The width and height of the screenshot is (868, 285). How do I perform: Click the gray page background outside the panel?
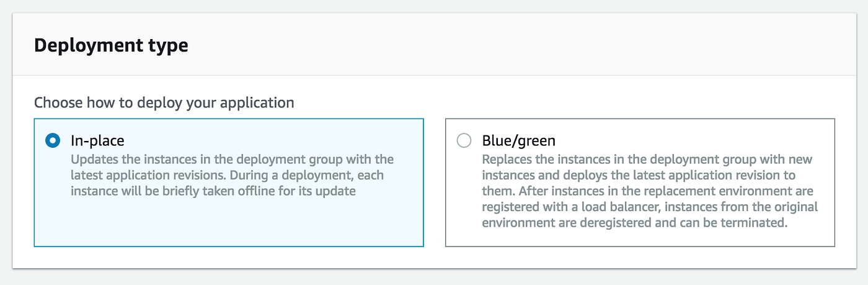pos(434,279)
